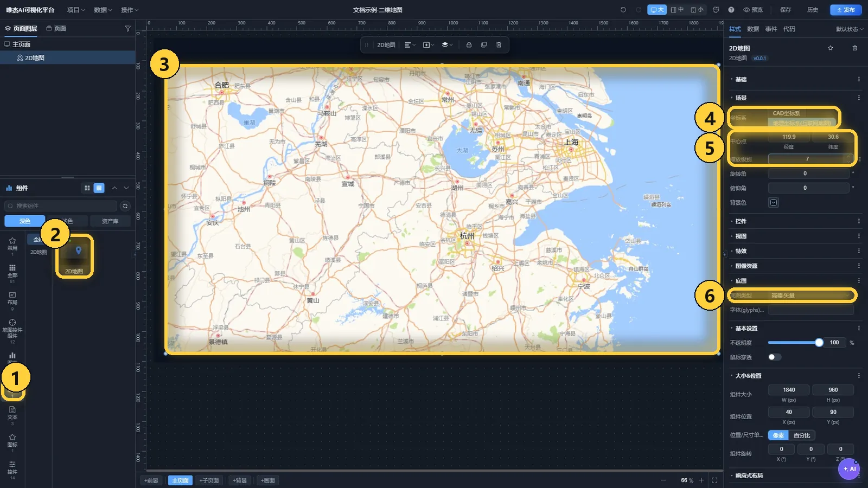Open the 文本 component category
868x488 pixels.
[x=12, y=415]
